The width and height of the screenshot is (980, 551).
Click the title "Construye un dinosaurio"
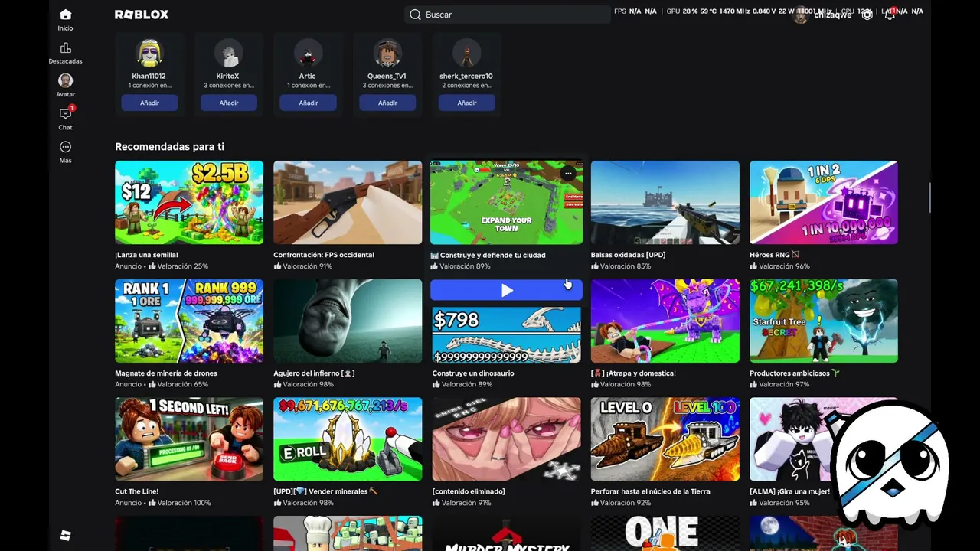(x=473, y=373)
